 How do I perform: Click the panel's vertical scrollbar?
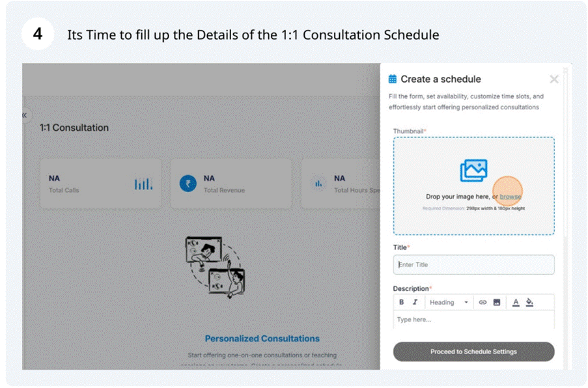(x=565, y=163)
